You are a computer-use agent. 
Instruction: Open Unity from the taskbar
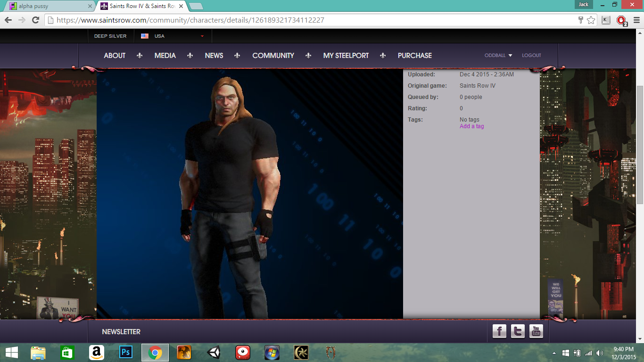(214, 352)
